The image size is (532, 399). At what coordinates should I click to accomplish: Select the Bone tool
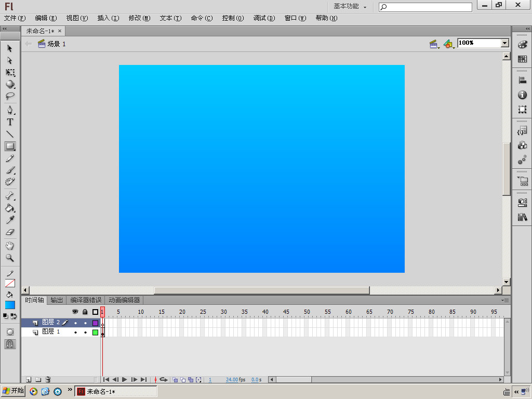coord(10,196)
